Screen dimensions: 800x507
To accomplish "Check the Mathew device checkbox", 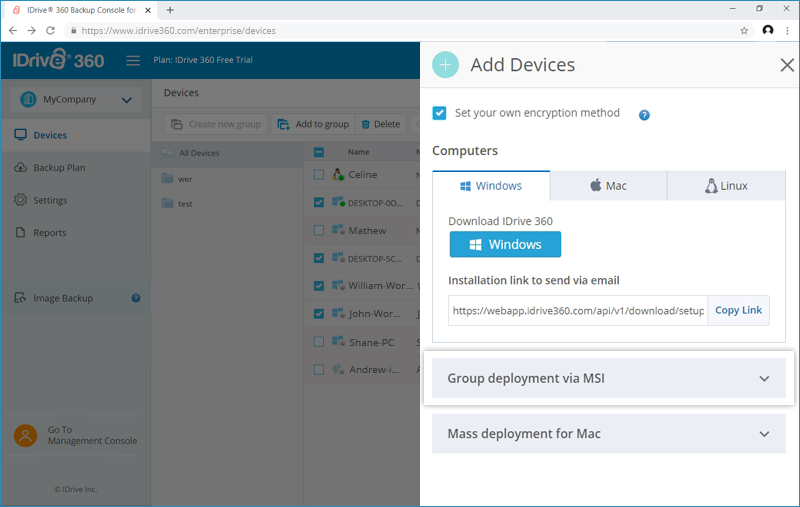I will coord(319,231).
